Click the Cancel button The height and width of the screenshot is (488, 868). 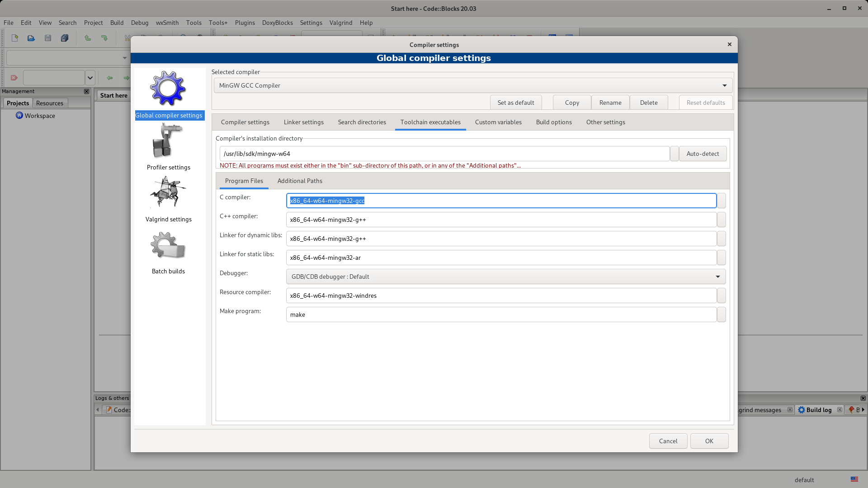668,441
